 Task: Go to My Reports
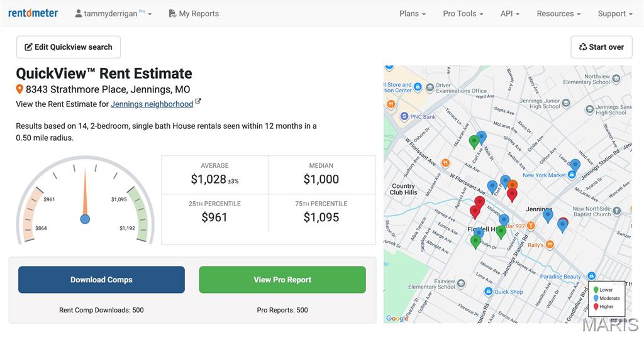194,13
